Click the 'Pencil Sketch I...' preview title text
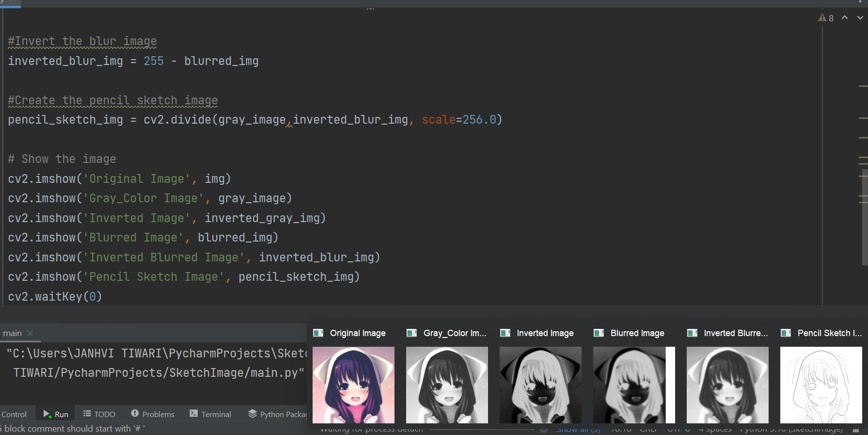The image size is (868, 435). pos(830,333)
